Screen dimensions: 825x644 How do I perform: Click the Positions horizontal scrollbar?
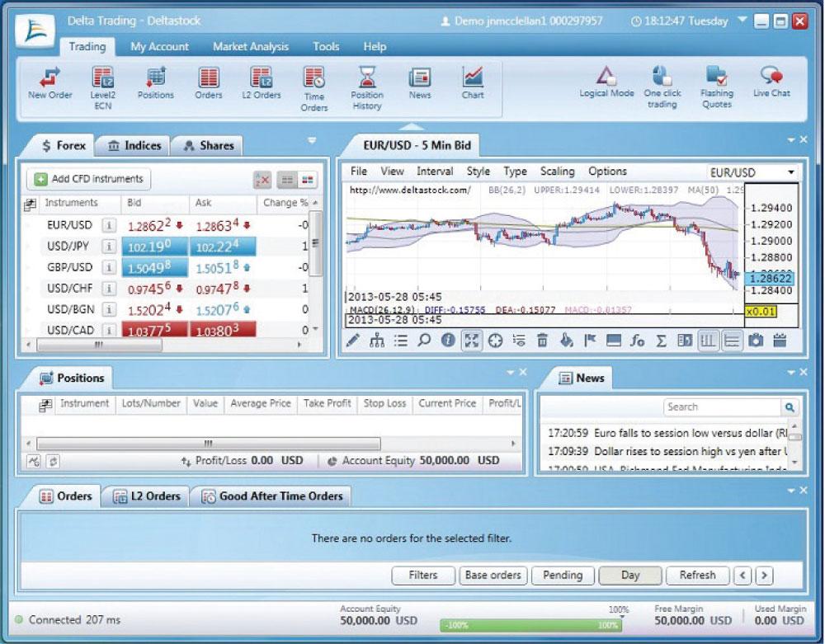[x=209, y=443]
